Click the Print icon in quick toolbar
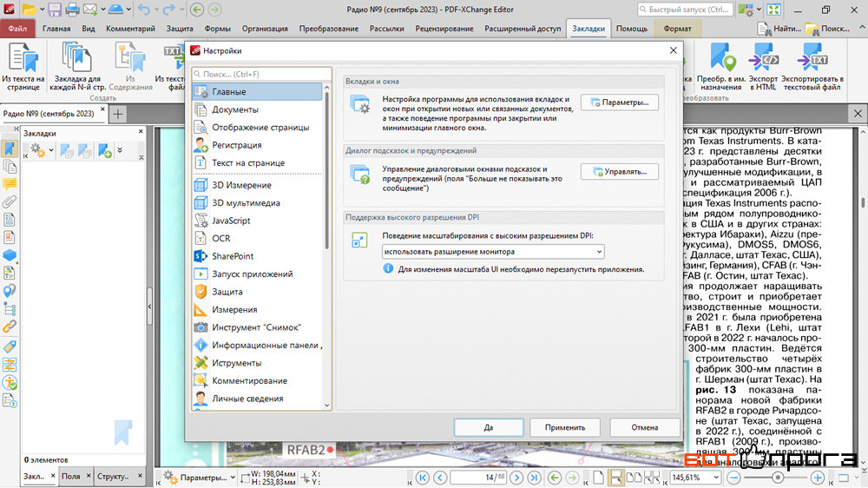868x488 pixels. 72,10
